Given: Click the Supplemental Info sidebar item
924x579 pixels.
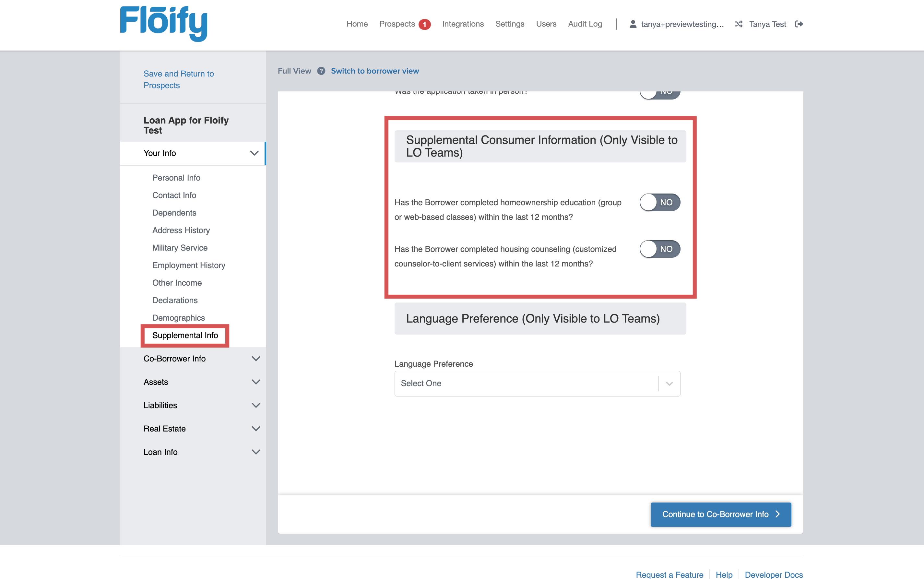Looking at the screenshot, I should (x=185, y=335).
